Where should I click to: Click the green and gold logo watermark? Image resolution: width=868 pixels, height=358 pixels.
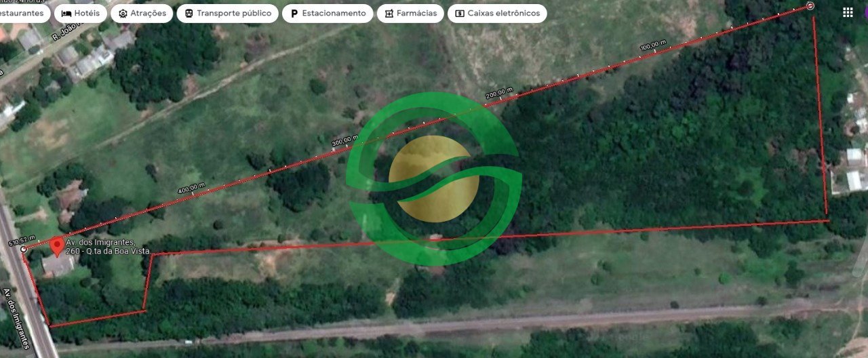click(433, 179)
